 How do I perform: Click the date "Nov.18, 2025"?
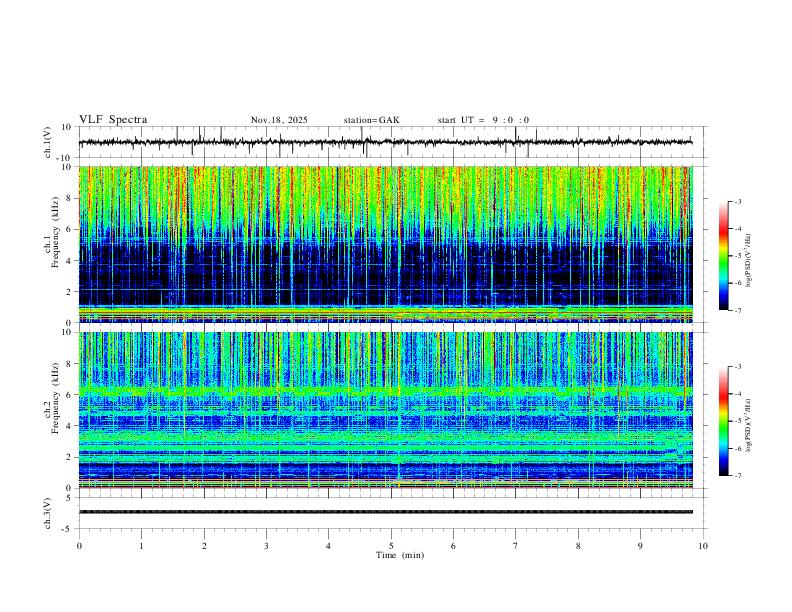point(279,120)
